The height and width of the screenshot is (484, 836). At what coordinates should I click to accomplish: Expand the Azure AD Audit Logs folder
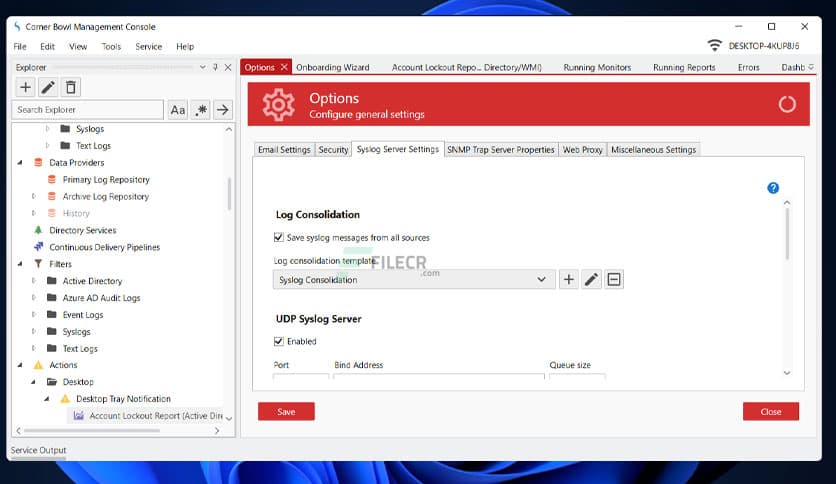[x=34, y=297]
